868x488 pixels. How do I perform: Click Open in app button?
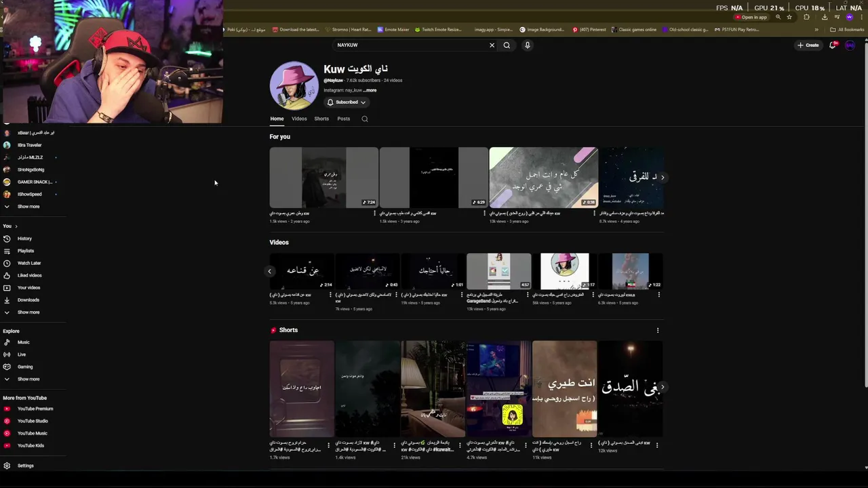pyautogui.click(x=750, y=17)
